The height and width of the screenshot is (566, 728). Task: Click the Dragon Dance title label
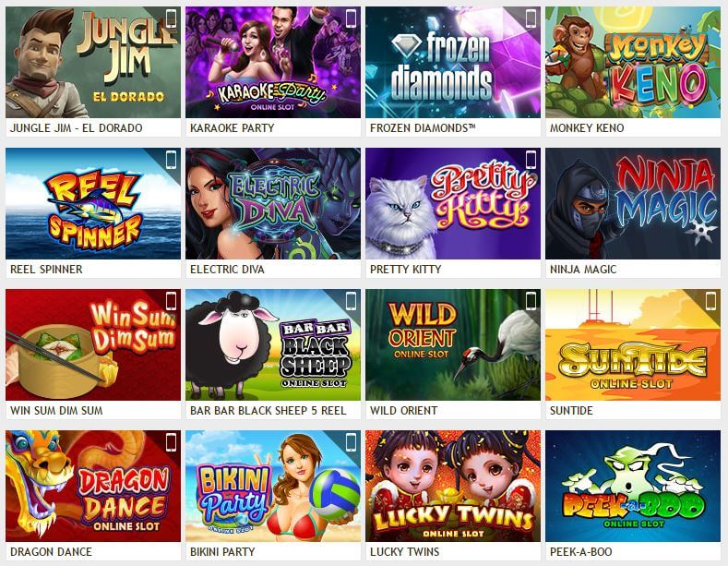51,551
